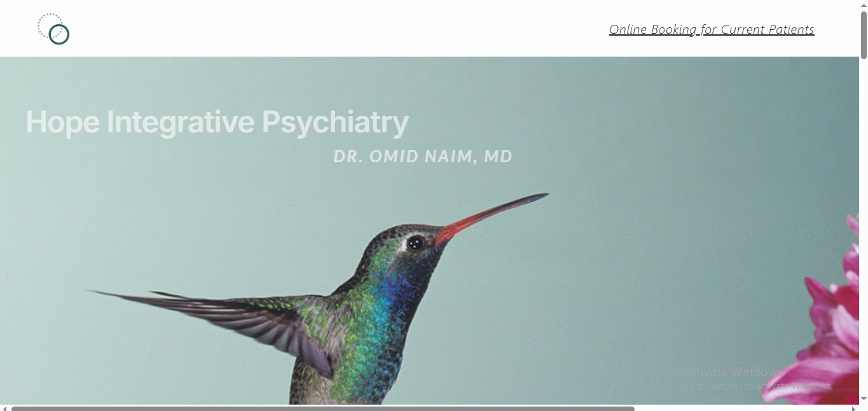Open Online Booking for Current Patients link

click(x=712, y=29)
